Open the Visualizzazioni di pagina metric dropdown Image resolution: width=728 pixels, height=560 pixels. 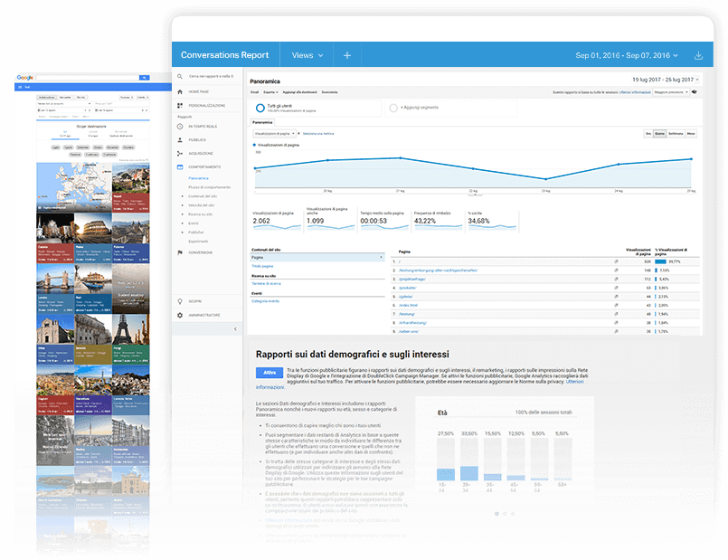click(276, 133)
